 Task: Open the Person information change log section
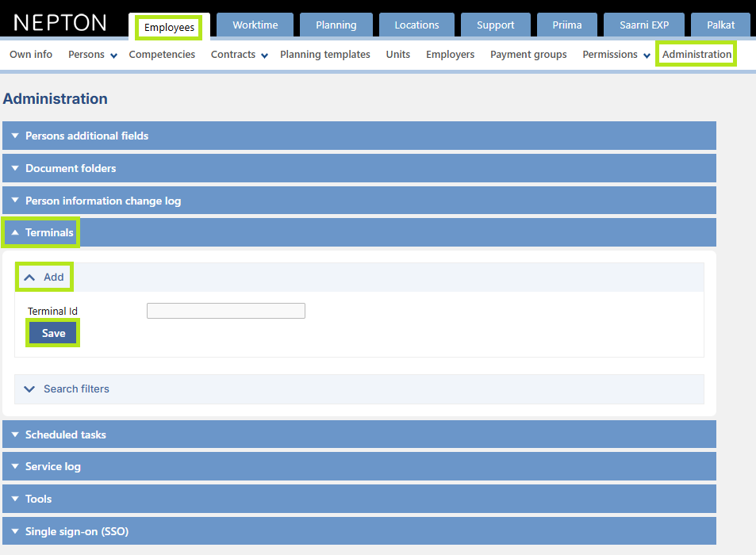(359, 201)
